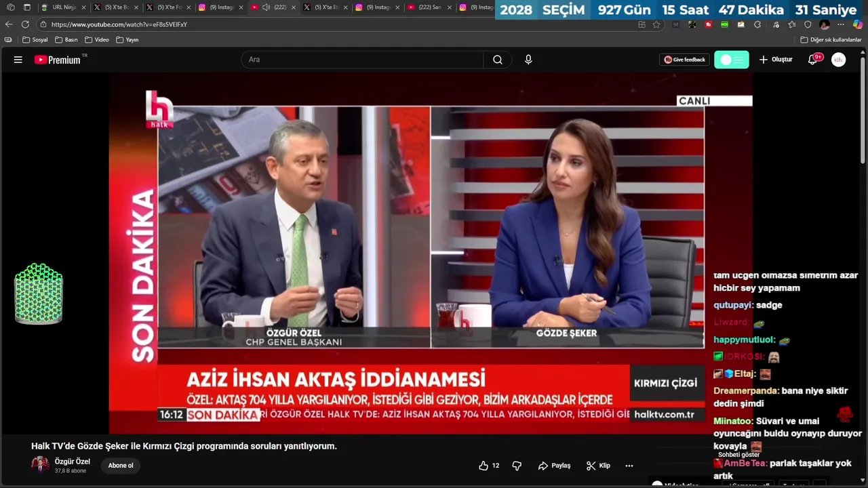This screenshot has height=488, width=868.
Task: Open the Extensions puzzle icon
Action: pyautogui.click(x=757, y=24)
